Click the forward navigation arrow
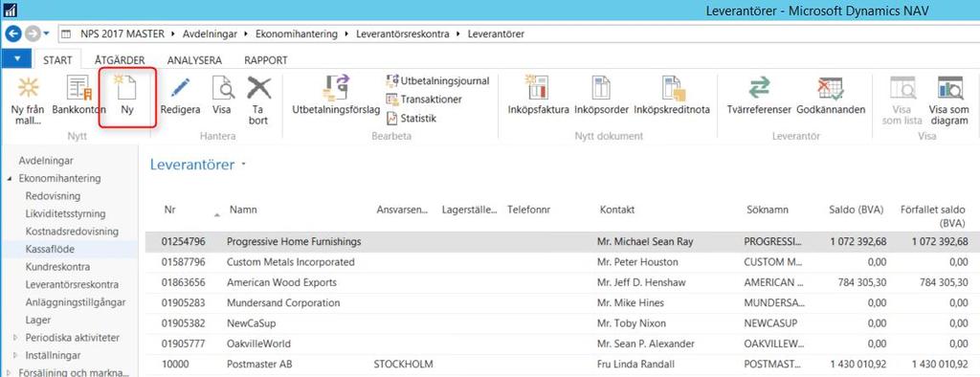Viewport: 980px width, 377px height. (x=33, y=33)
